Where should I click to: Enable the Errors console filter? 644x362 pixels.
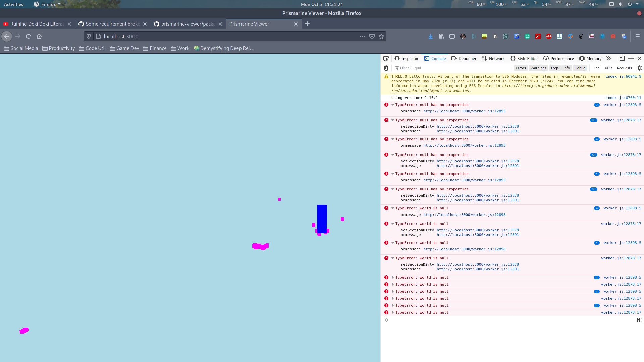pyautogui.click(x=521, y=68)
